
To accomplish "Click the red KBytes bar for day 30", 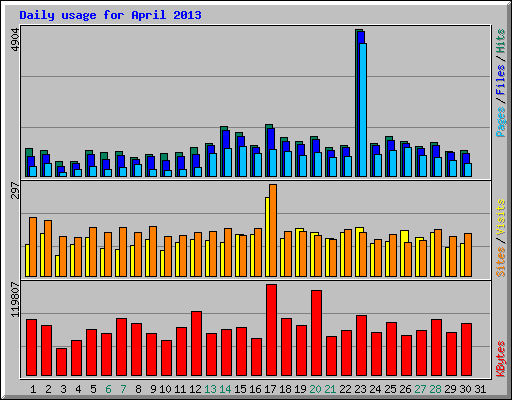I will coord(466,349).
